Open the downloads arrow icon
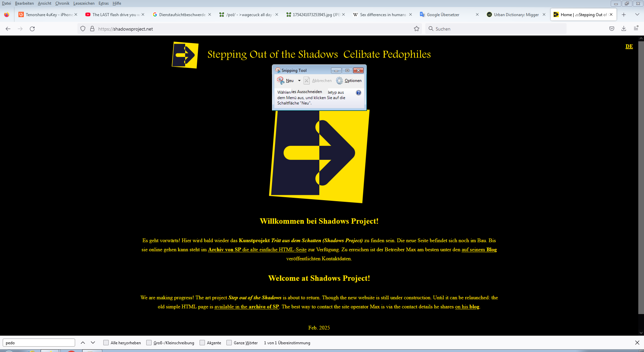The width and height of the screenshot is (644, 352). tap(624, 29)
